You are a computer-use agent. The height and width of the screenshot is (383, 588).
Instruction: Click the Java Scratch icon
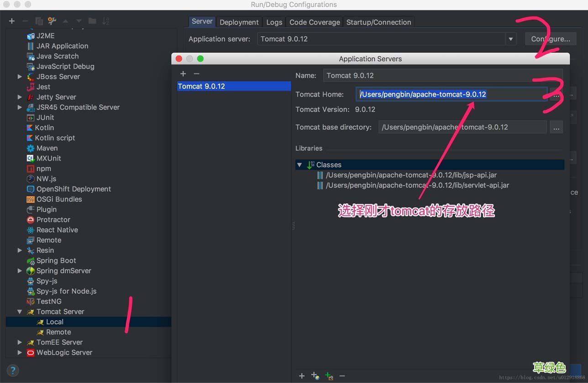(31, 56)
